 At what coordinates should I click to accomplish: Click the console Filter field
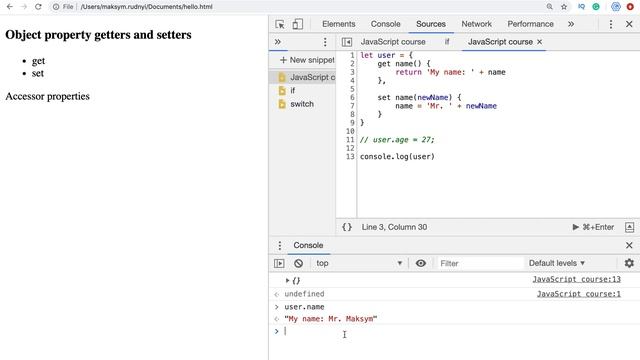click(479, 263)
